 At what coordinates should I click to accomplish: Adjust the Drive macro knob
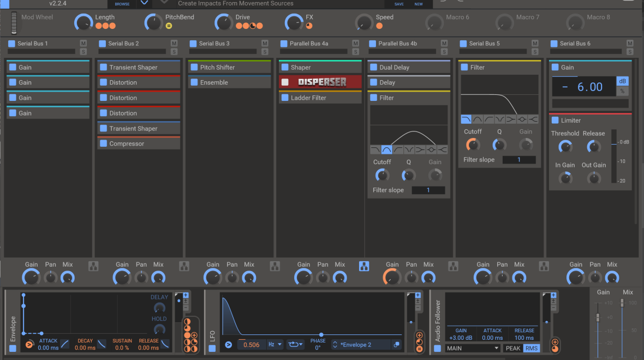point(224,22)
